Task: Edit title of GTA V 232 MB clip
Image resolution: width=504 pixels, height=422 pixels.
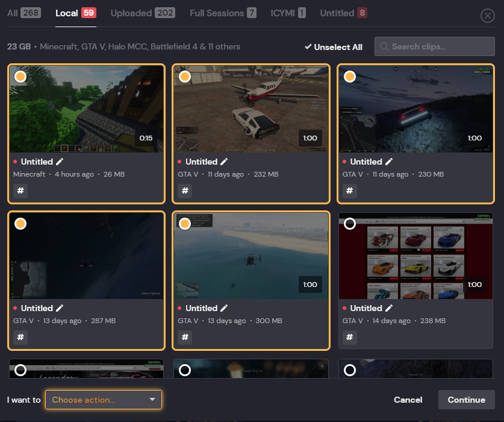Action: 224,162
